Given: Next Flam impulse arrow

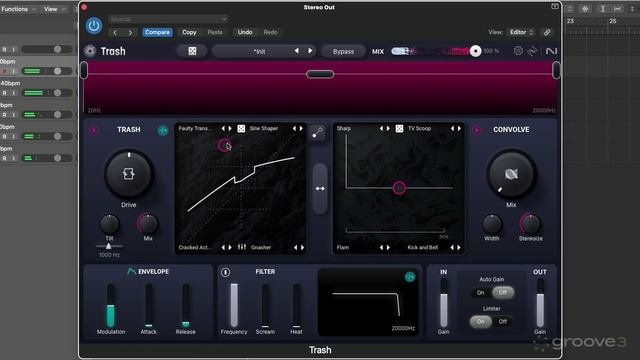Looking at the screenshot, I should (388, 247).
